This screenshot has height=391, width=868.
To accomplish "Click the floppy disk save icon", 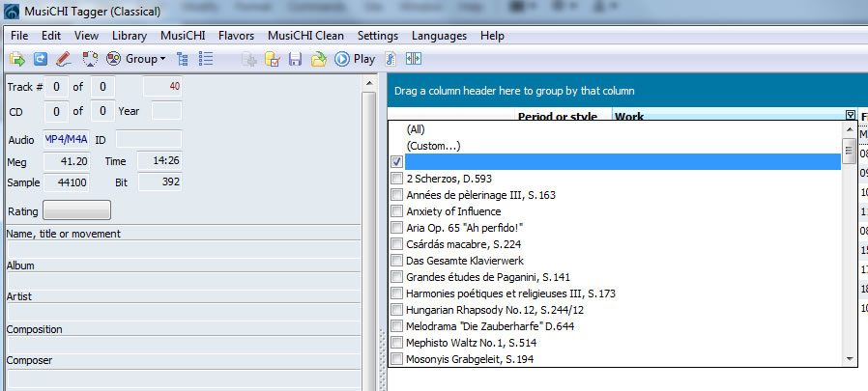I will [296, 59].
